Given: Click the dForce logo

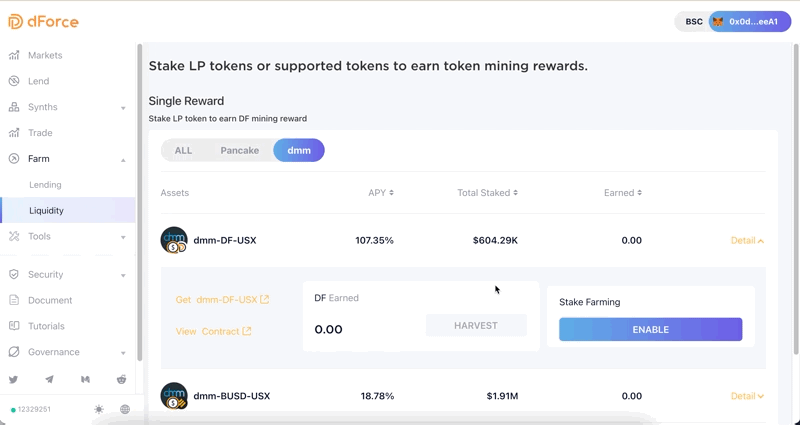Looking at the screenshot, I should pos(43,22).
